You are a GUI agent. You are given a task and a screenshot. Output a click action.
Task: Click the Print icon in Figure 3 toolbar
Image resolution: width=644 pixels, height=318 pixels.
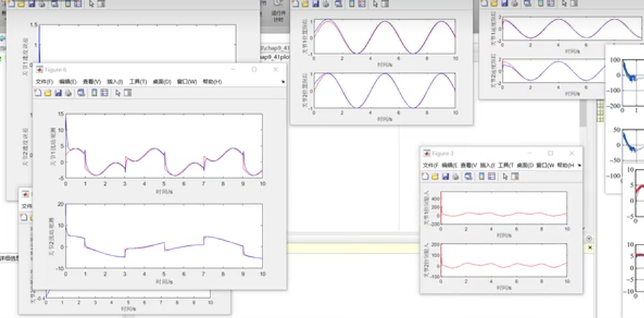(455, 176)
